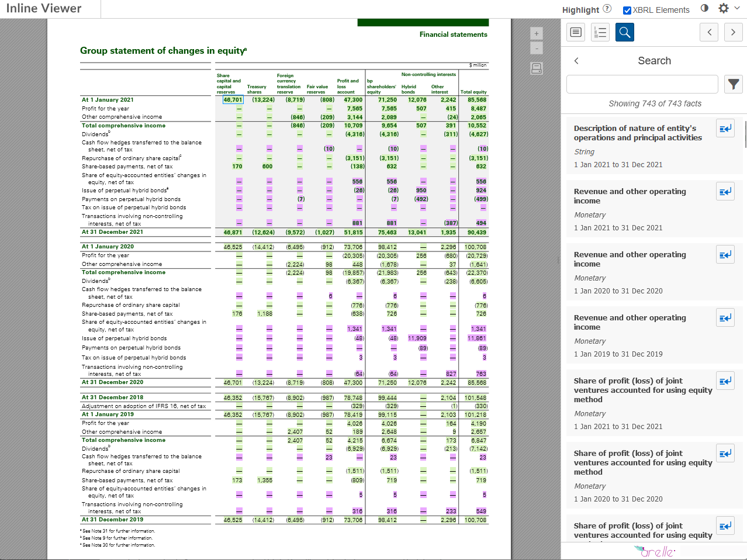Open the filter funnel options
The image size is (747, 560).
[733, 84]
